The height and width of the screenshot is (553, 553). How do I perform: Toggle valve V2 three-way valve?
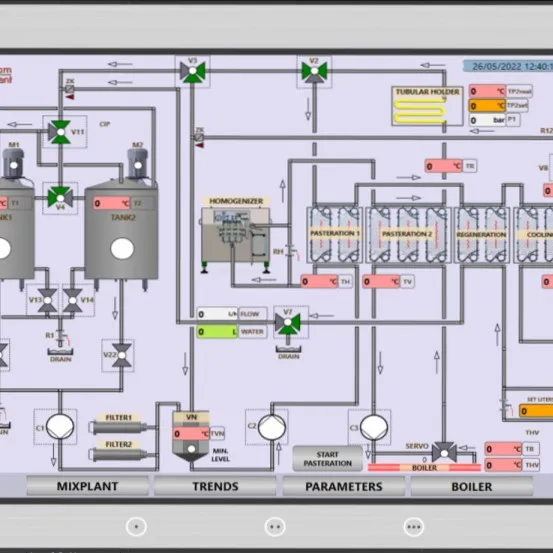[314, 72]
